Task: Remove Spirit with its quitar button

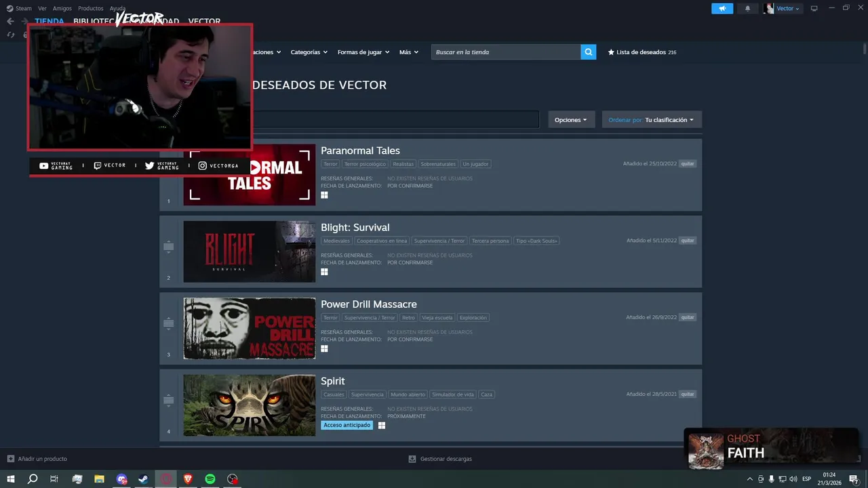Action: click(x=688, y=394)
